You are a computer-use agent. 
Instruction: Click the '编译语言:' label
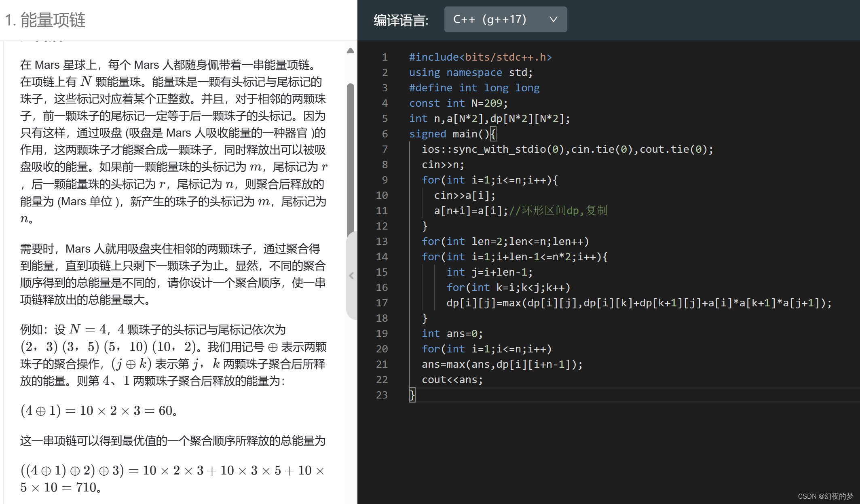coord(401,20)
